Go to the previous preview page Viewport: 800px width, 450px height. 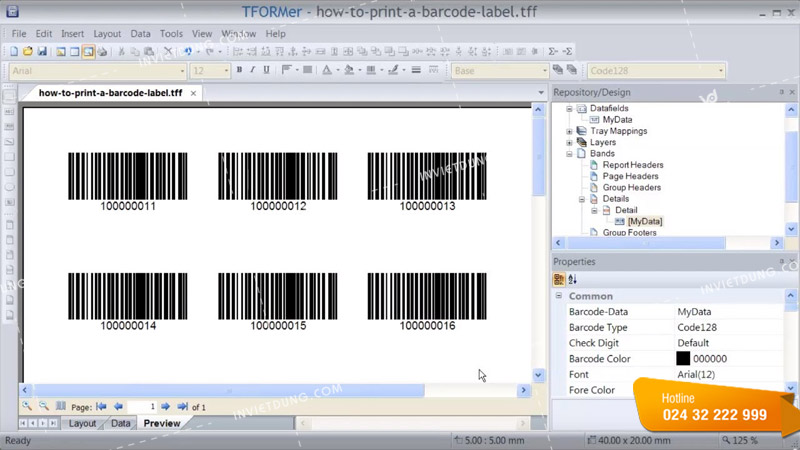pyautogui.click(x=118, y=407)
